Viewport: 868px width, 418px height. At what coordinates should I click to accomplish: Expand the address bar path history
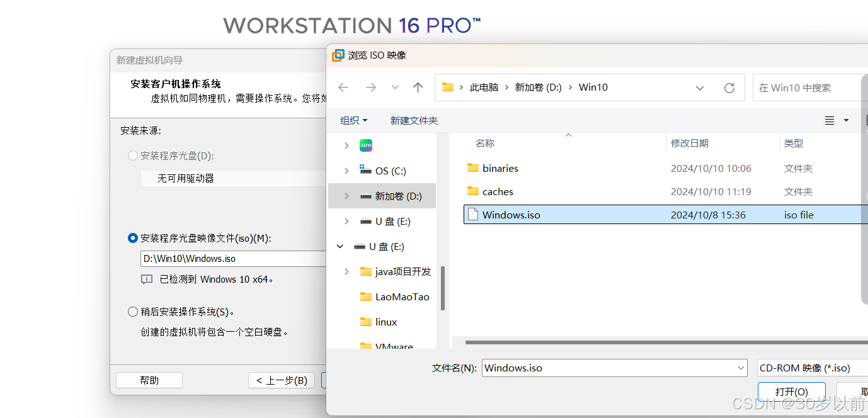[700, 88]
